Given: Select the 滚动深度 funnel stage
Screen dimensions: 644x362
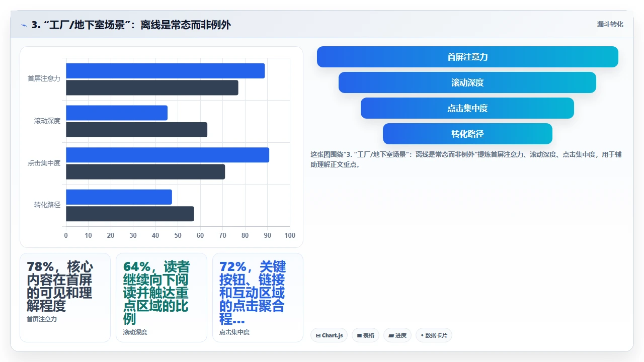Looking at the screenshot, I should point(467,82).
